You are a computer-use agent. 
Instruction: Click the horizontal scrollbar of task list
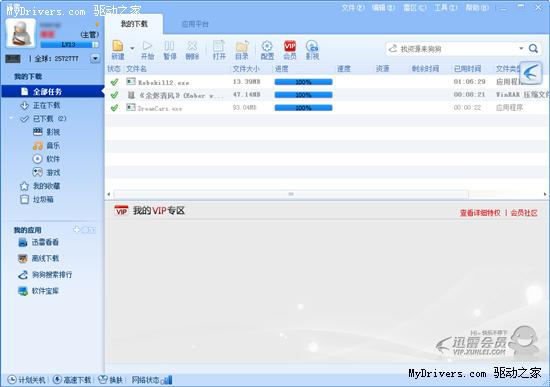[x=291, y=194]
